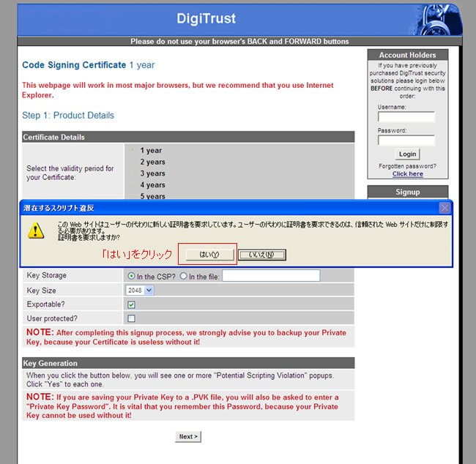Image resolution: width=476 pixels, height=464 pixels.
Task: Click the Step 1: Product Details heading
Action: [x=68, y=116]
